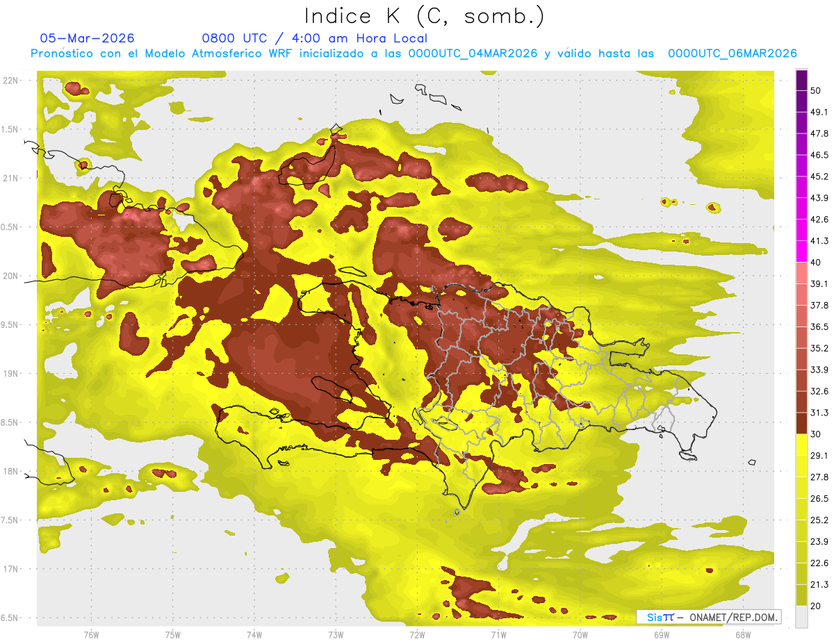Click legend value "32.6"
This screenshot has width=834, height=644.
click(x=819, y=391)
